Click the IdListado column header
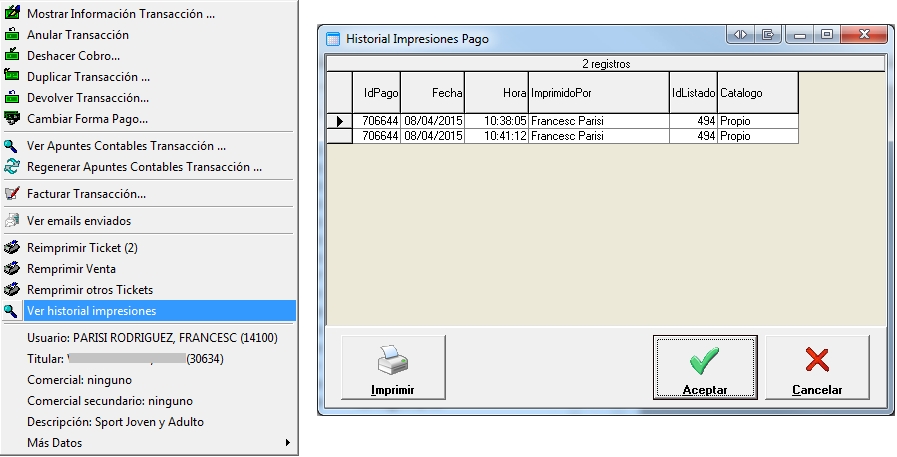 click(x=693, y=93)
